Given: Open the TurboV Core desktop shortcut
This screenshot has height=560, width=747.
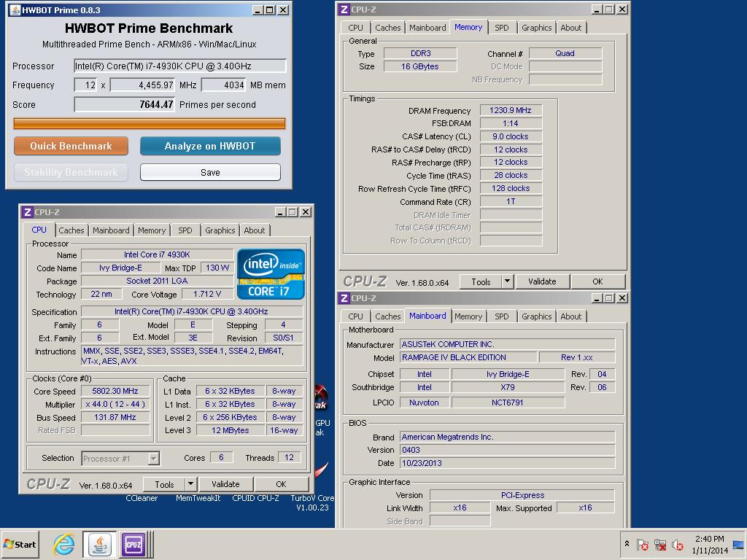Looking at the screenshot, I should [312, 502].
